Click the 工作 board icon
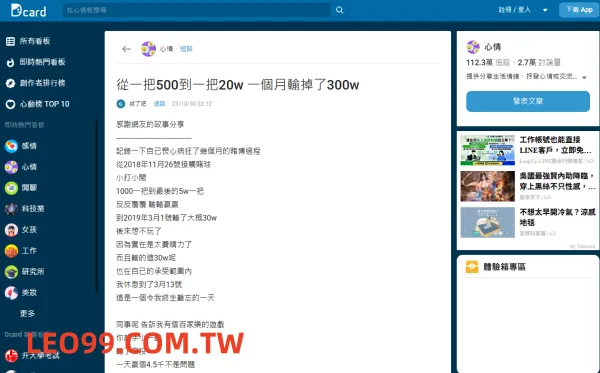The height and width of the screenshot is (373, 600). click(11, 251)
